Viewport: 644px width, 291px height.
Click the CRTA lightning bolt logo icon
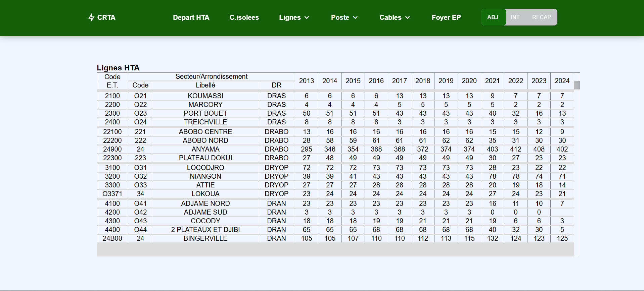[91, 17]
